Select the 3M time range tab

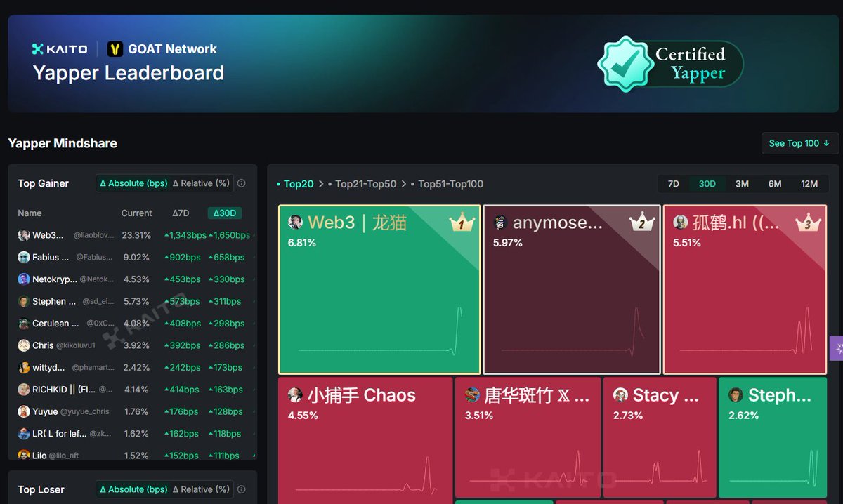[x=742, y=184]
